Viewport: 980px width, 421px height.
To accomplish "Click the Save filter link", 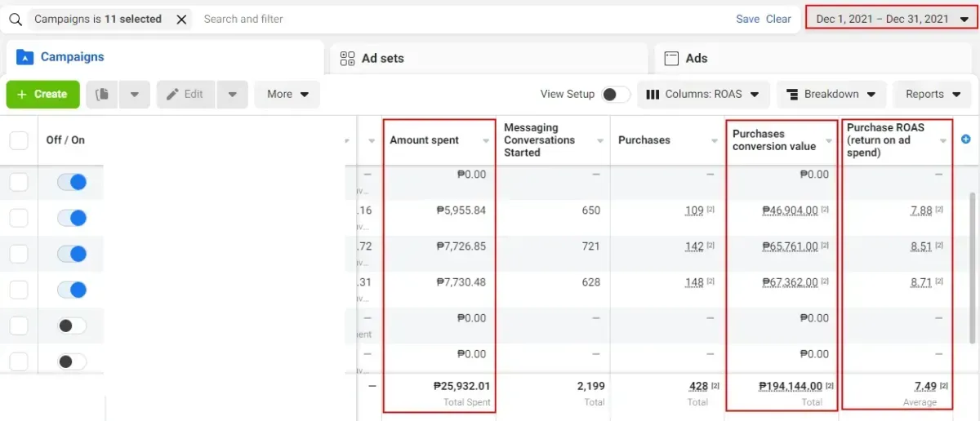I will (747, 19).
